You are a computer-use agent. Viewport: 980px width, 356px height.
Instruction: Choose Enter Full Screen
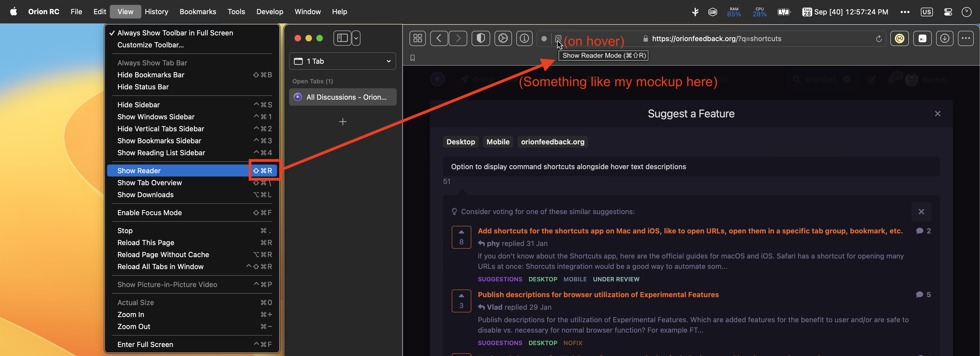pyautogui.click(x=192, y=345)
